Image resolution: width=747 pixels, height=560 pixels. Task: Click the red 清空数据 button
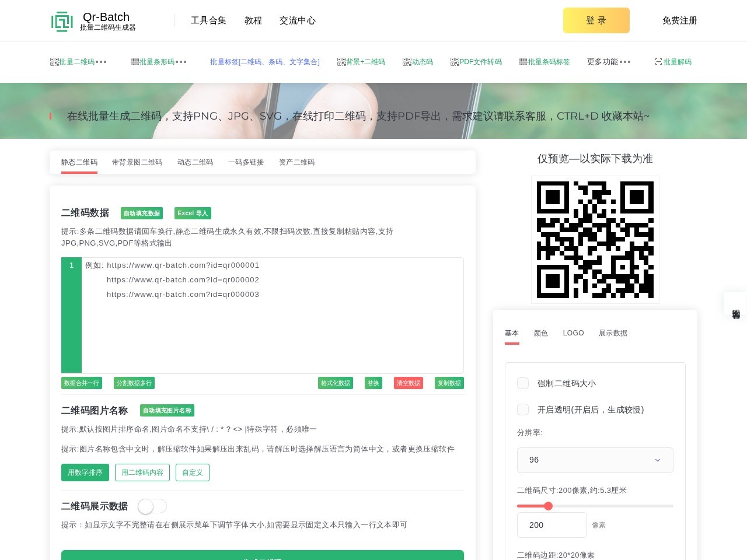pos(409,383)
